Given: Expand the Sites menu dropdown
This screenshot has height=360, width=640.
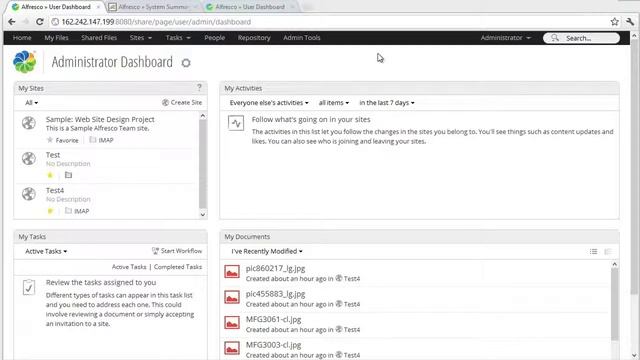Looking at the screenshot, I should coord(141,38).
